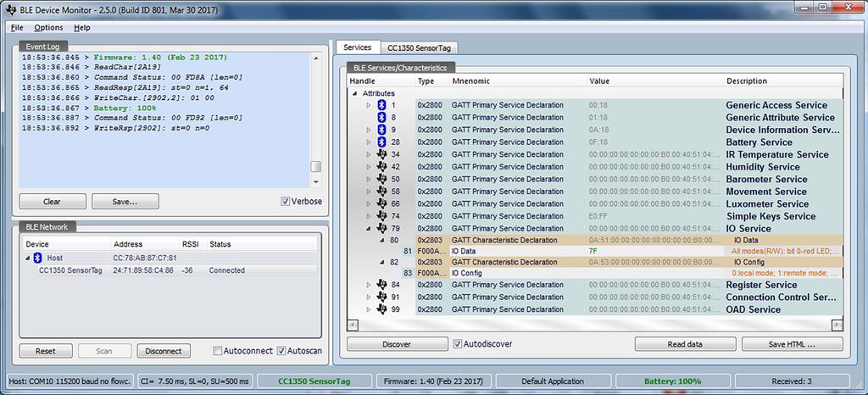Click the TI logo icon of handle 99
Viewport: 868px width, 395px height.
381,309
